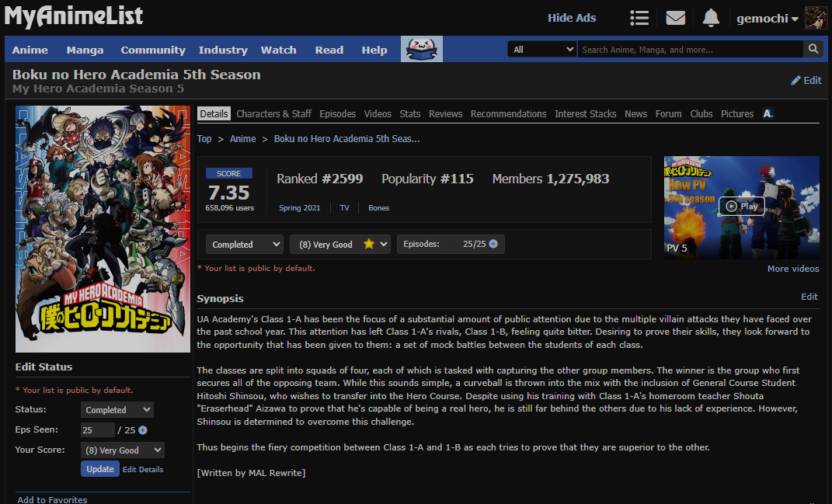Open the Watch navigation menu
Viewport: 832px width, 504px height.
279,50
